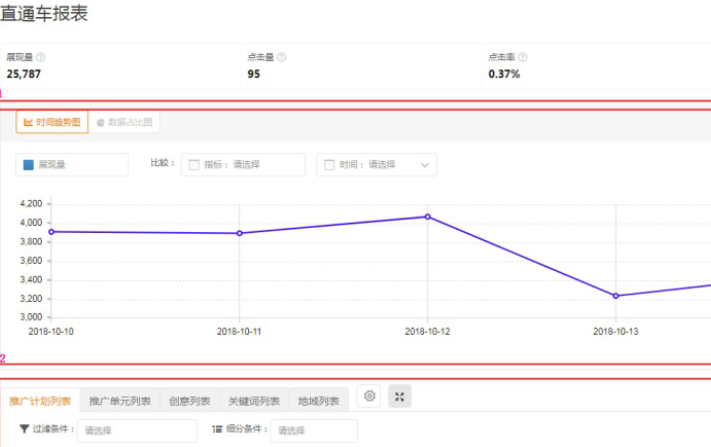The image size is (711, 447).
Task: Select the 地域列表 tab
Action: 318,402
